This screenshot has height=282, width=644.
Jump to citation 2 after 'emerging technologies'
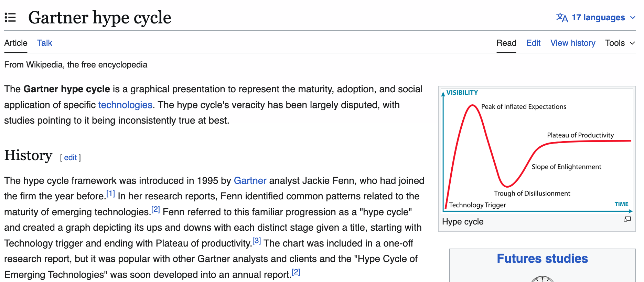click(155, 209)
